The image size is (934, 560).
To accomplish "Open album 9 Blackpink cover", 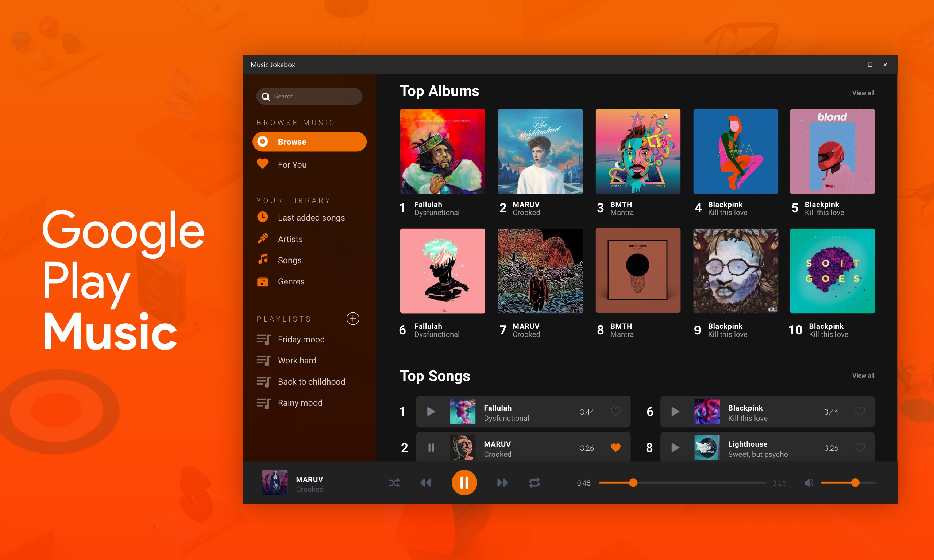I will pos(736,271).
